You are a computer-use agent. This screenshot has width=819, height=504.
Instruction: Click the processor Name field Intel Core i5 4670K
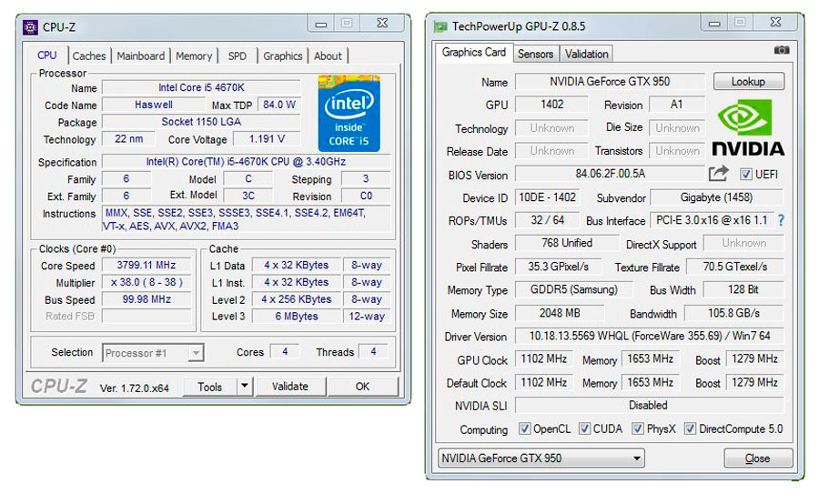pos(201,87)
